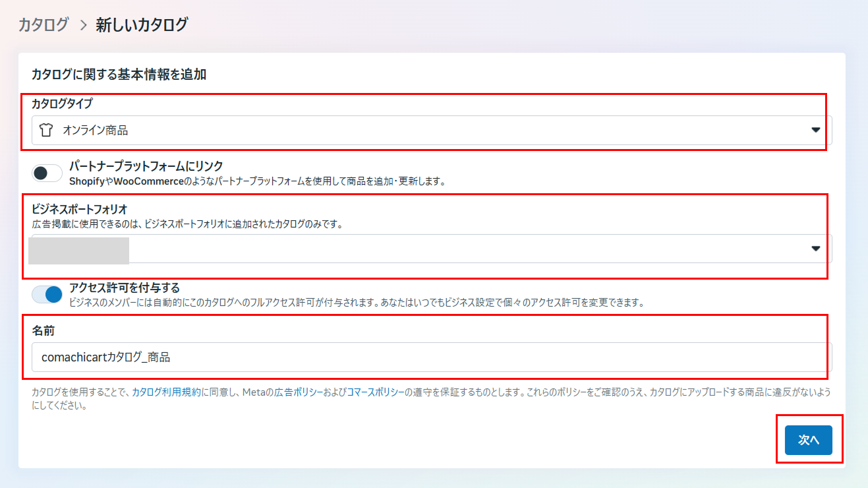Viewport: 868px width, 488px height.
Task: Click the カタログタイプ field label
Action: (x=62, y=103)
